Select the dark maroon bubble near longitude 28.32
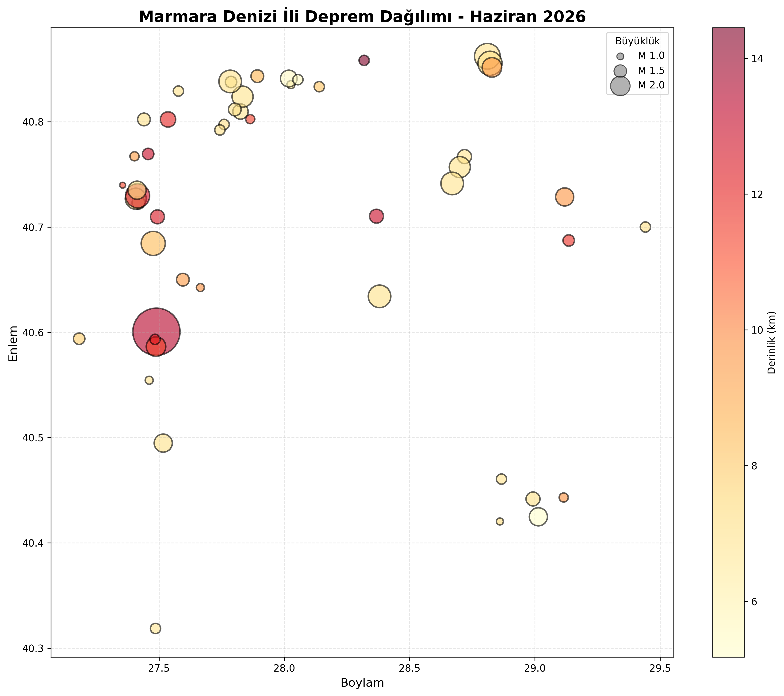 coord(364,60)
